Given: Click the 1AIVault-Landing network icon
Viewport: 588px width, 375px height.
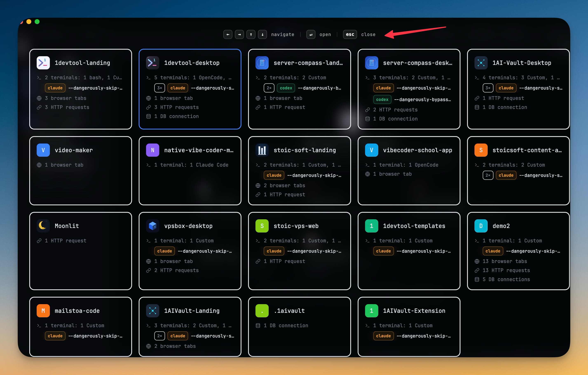Looking at the screenshot, I should (153, 311).
